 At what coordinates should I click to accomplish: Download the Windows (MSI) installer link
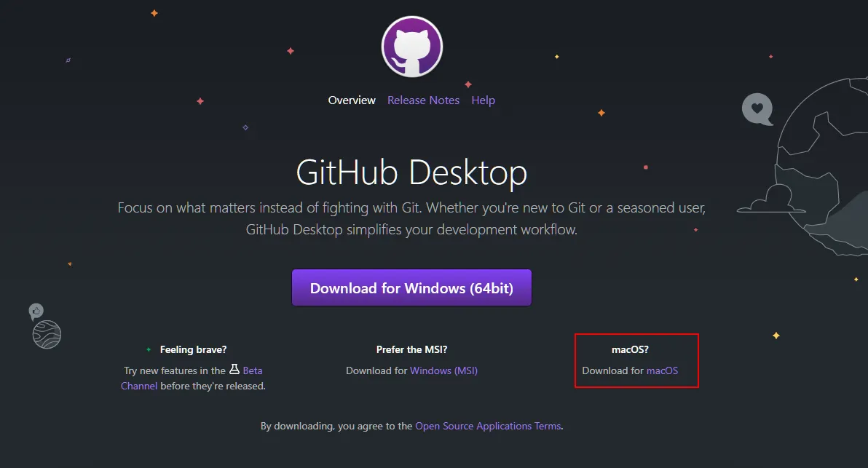[x=444, y=370]
